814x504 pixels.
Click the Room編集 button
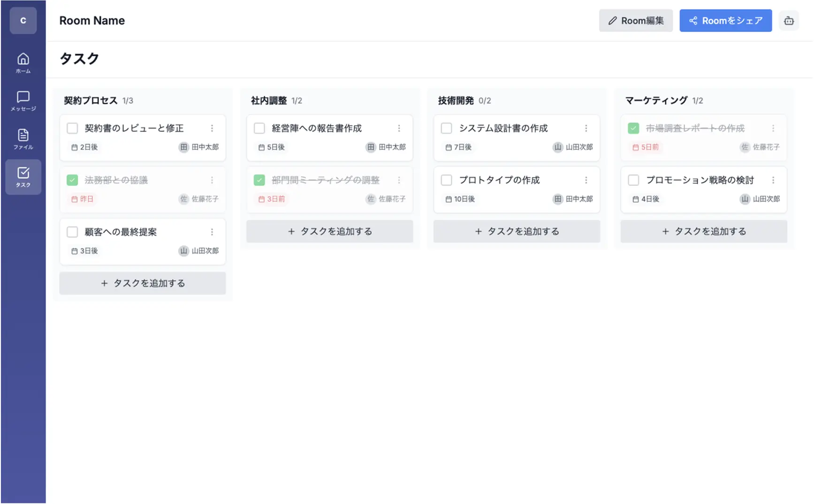[636, 21]
